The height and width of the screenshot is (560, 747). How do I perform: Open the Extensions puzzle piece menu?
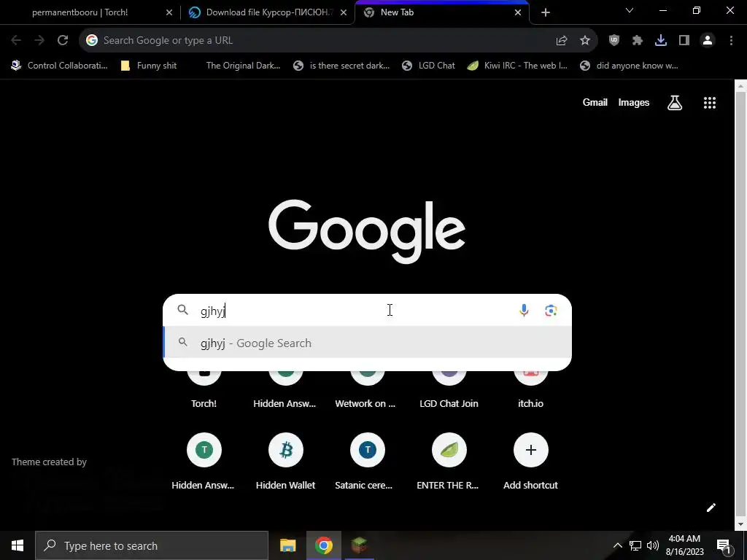click(x=638, y=41)
